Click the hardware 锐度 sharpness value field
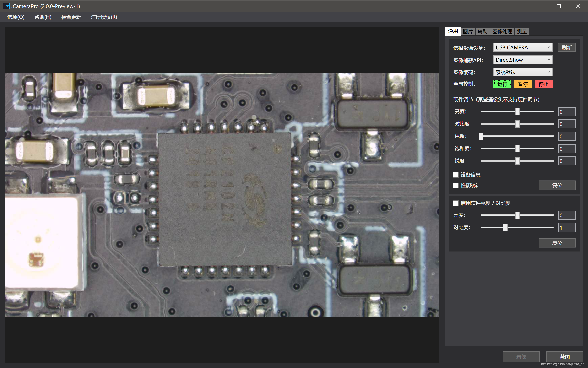This screenshot has height=368, width=588. (x=567, y=161)
